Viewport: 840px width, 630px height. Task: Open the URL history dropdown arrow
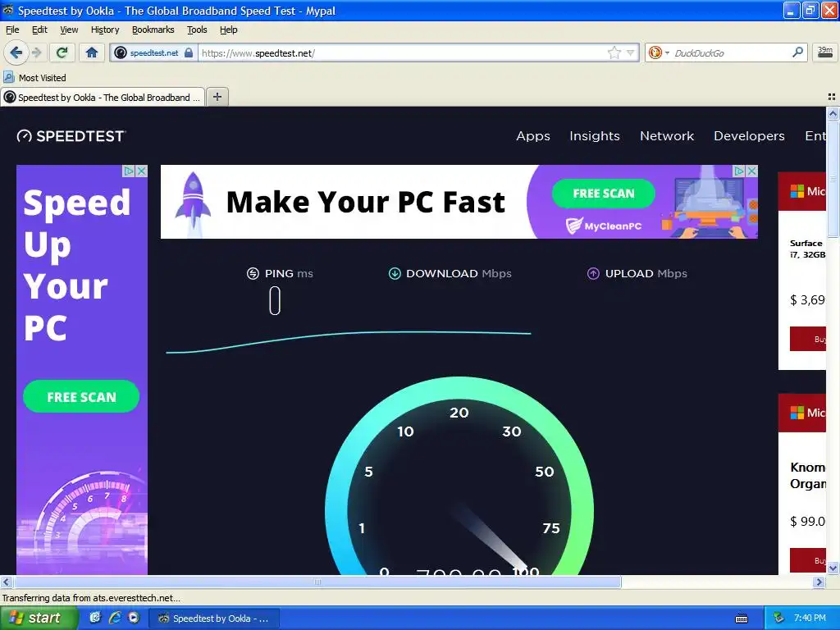(631, 52)
